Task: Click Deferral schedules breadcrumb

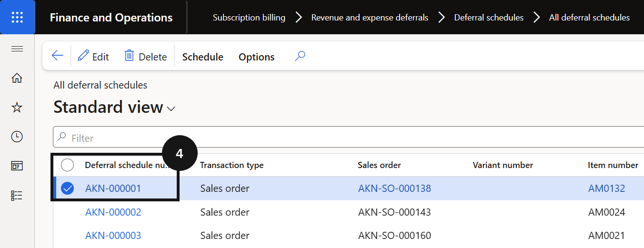Action: tap(489, 18)
